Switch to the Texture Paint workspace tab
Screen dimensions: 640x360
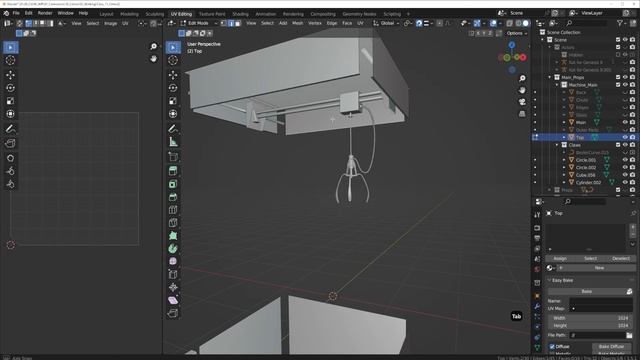(x=212, y=14)
